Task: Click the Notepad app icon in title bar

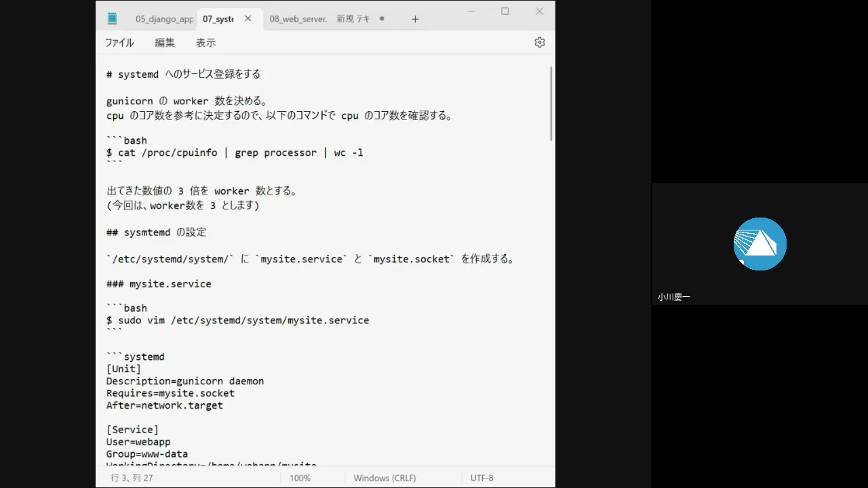Action: click(112, 18)
